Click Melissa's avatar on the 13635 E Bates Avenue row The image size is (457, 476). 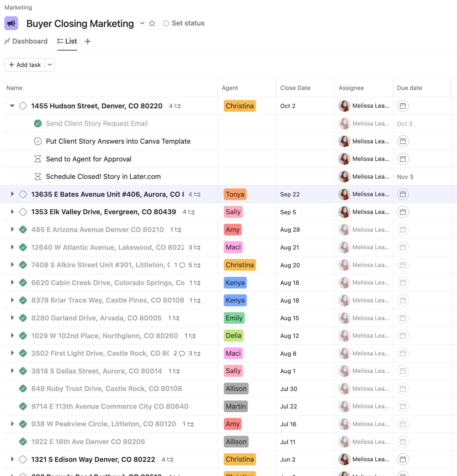[344, 194]
